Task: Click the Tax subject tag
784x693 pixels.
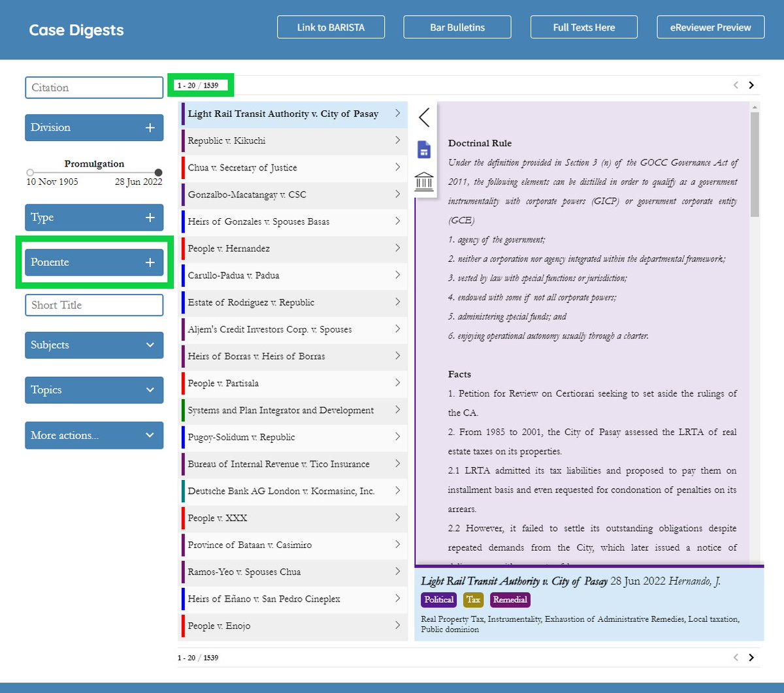Action: (x=474, y=600)
